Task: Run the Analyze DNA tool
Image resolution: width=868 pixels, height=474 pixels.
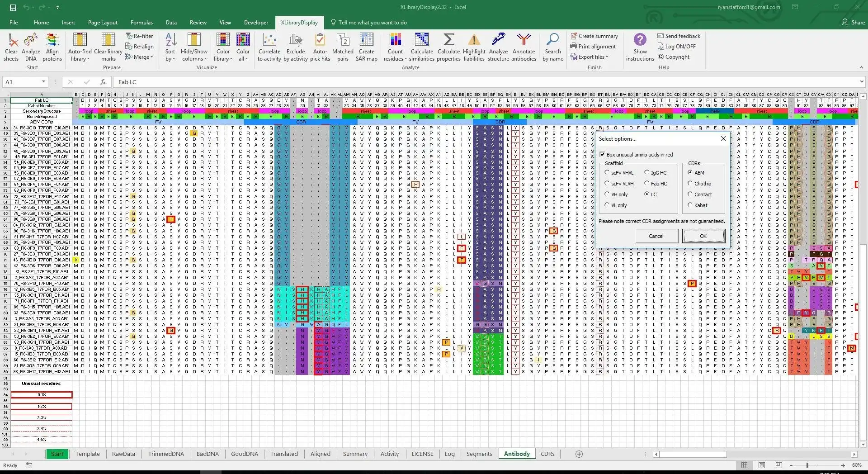Action: [31, 47]
